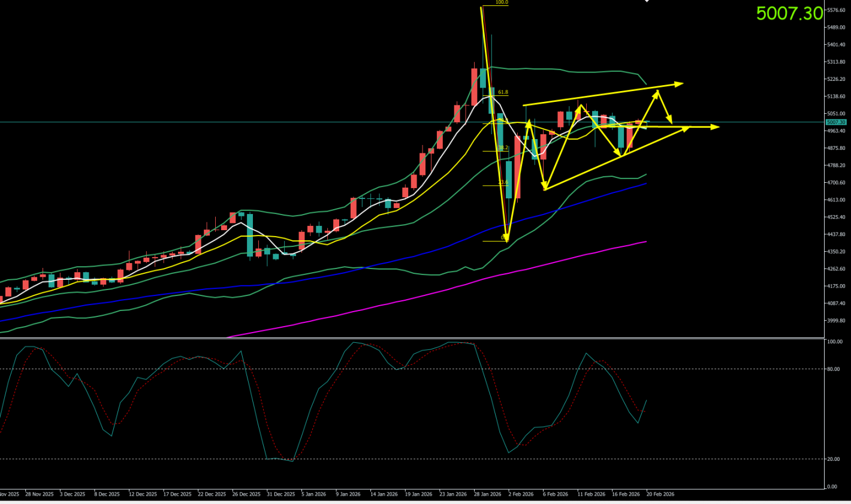Click the stochastic 20.00 level label
Viewport: 851px width, 504px height.
click(834, 459)
